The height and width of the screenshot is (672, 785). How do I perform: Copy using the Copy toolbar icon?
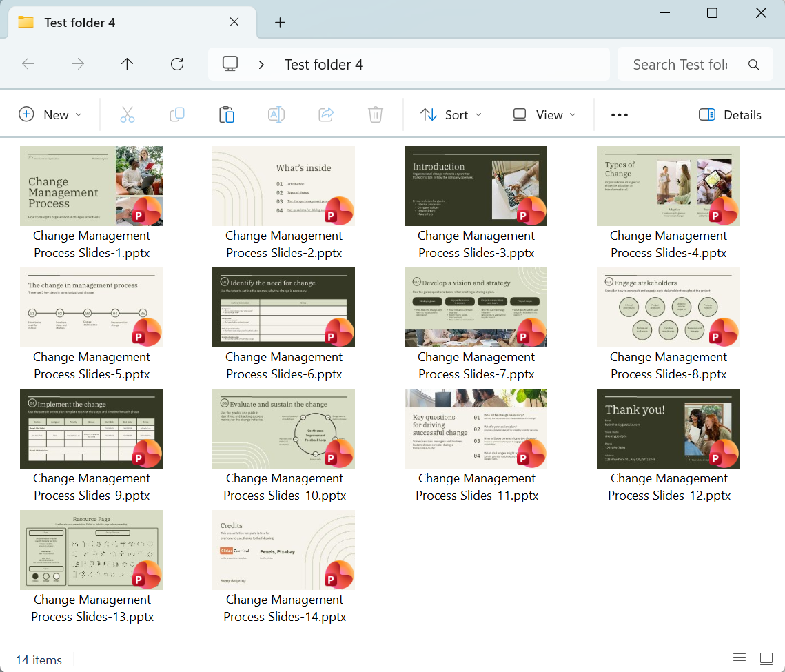point(177,114)
